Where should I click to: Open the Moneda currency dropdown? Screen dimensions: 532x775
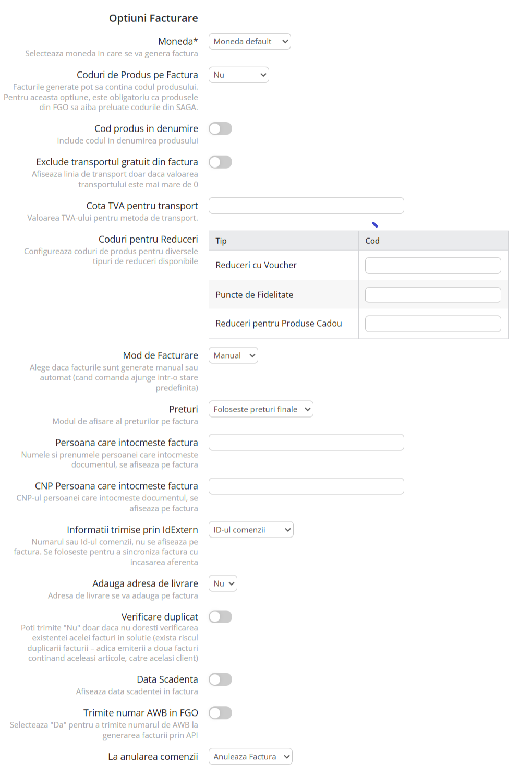coord(249,42)
